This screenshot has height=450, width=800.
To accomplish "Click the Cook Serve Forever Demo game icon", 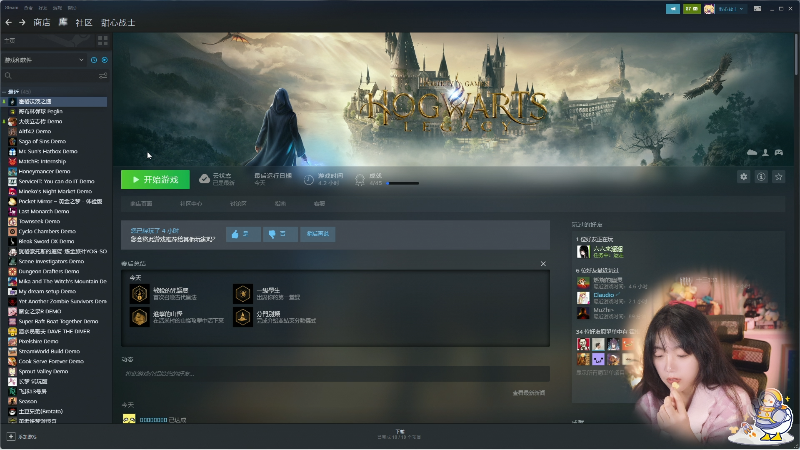I will click(12, 361).
